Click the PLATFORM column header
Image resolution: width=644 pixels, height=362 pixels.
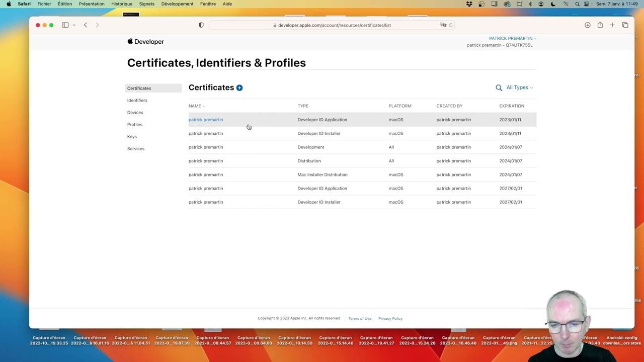[x=400, y=106]
